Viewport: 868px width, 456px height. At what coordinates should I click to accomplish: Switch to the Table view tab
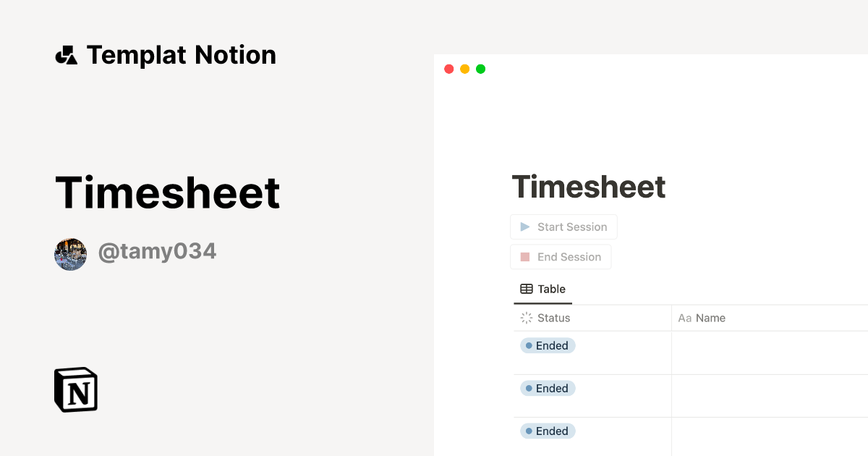[542, 288]
